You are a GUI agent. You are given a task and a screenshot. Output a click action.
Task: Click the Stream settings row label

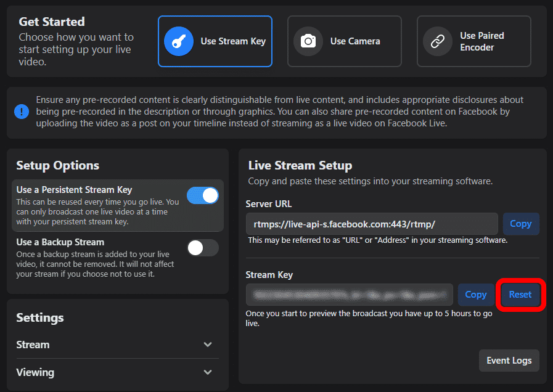point(33,345)
